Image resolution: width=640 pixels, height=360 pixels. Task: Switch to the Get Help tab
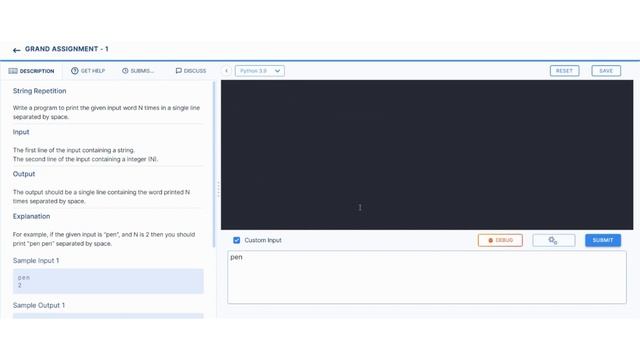click(88, 71)
